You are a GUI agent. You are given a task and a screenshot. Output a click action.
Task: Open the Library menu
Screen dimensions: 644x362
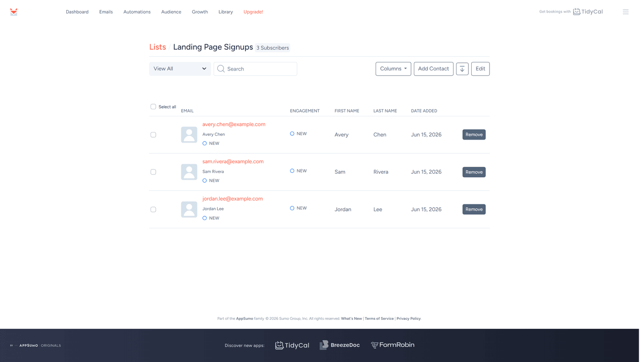[x=225, y=12]
